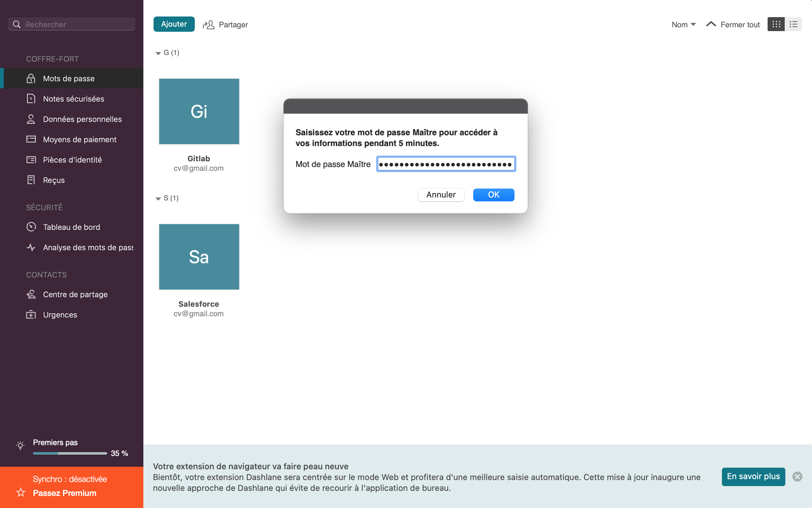This screenshot has height=508, width=812.
Task: Click the Ajouter button
Action: click(x=174, y=24)
